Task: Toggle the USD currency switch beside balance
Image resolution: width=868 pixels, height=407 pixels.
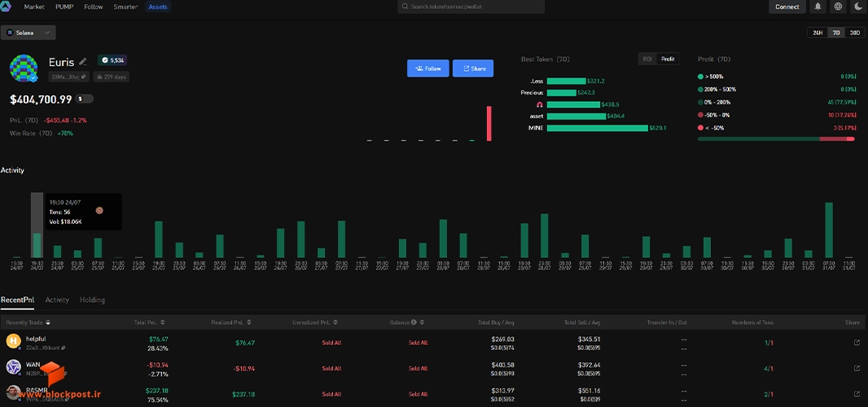Action: [x=84, y=99]
